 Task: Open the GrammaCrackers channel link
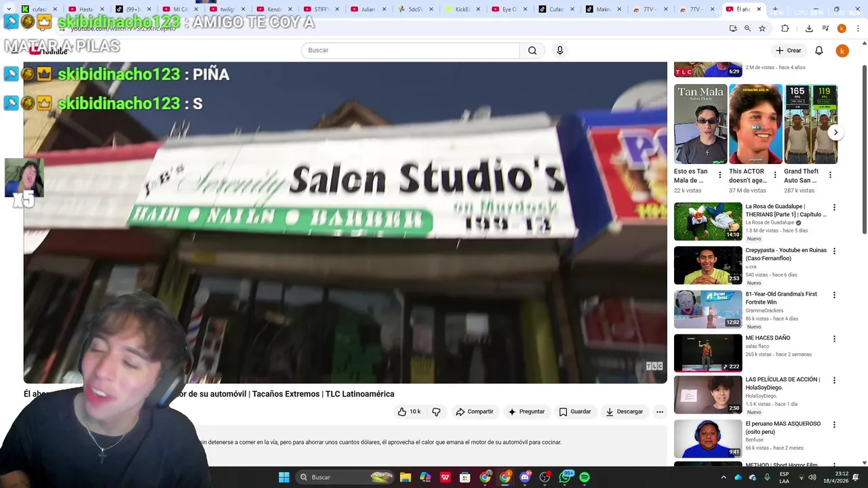pyautogui.click(x=765, y=310)
